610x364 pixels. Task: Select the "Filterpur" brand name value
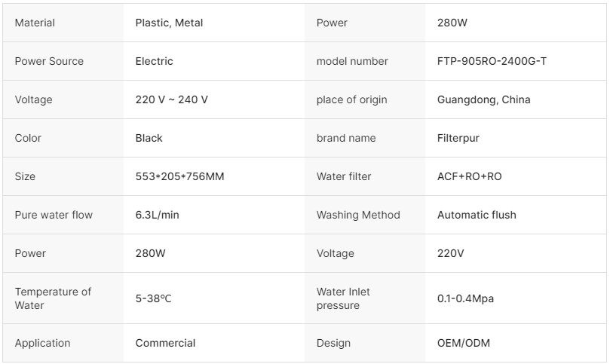[x=458, y=138]
